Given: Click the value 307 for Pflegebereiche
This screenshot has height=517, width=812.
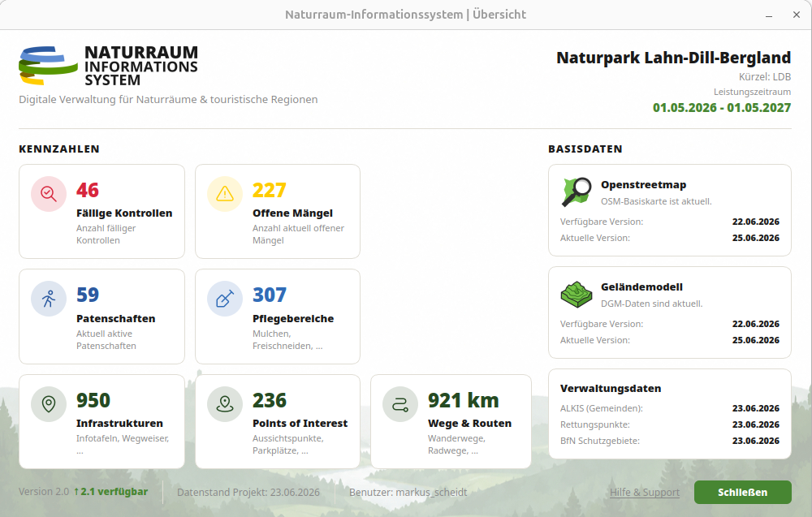Looking at the screenshot, I should tap(270, 295).
